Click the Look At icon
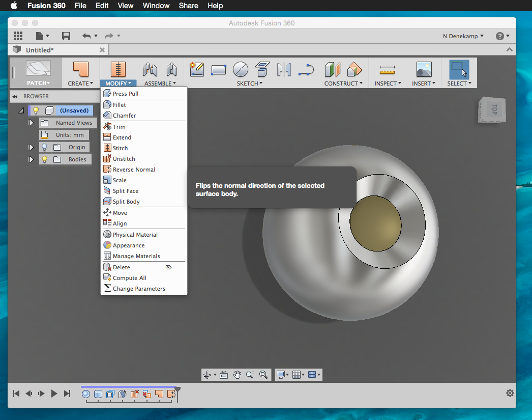This screenshot has height=420, width=532. [224, 375]
